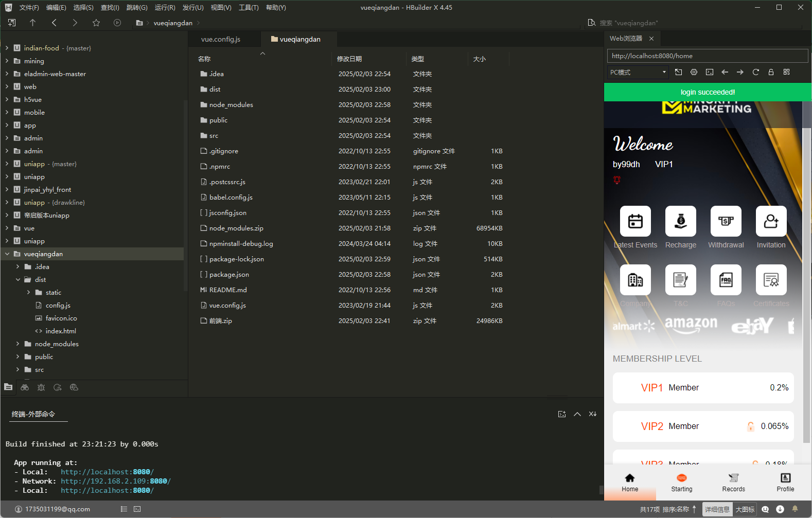Open the binoculars search panel icon
812x518 pixels.
click(25, 387)
